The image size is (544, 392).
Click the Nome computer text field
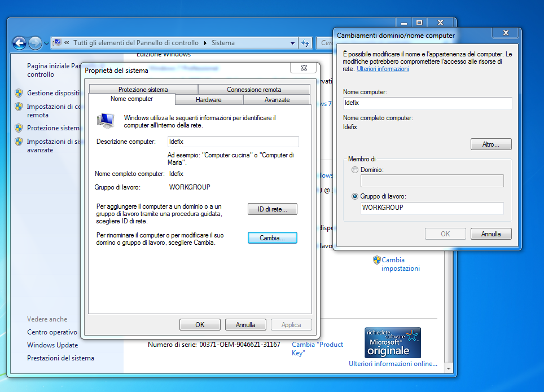click(x=427, y=103)
